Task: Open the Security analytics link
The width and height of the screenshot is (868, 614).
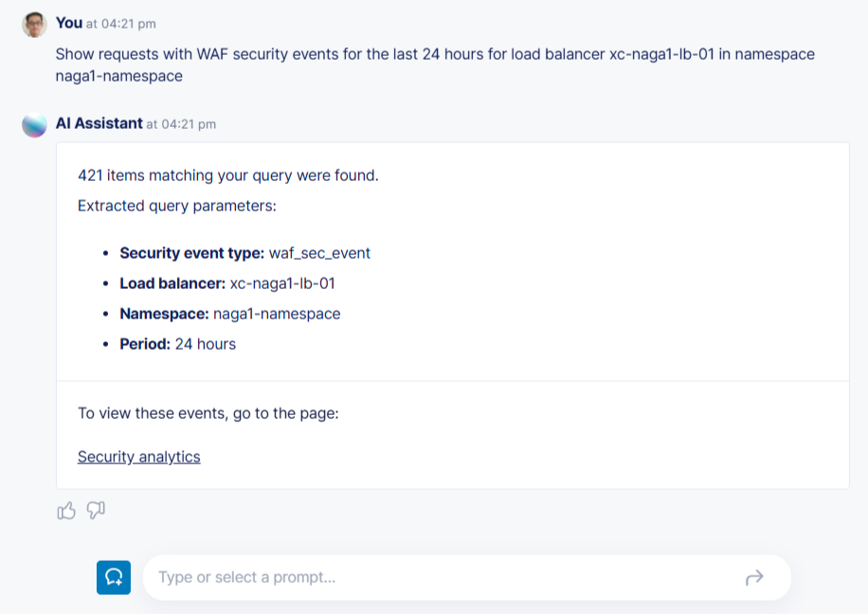Action: [139, 457]
